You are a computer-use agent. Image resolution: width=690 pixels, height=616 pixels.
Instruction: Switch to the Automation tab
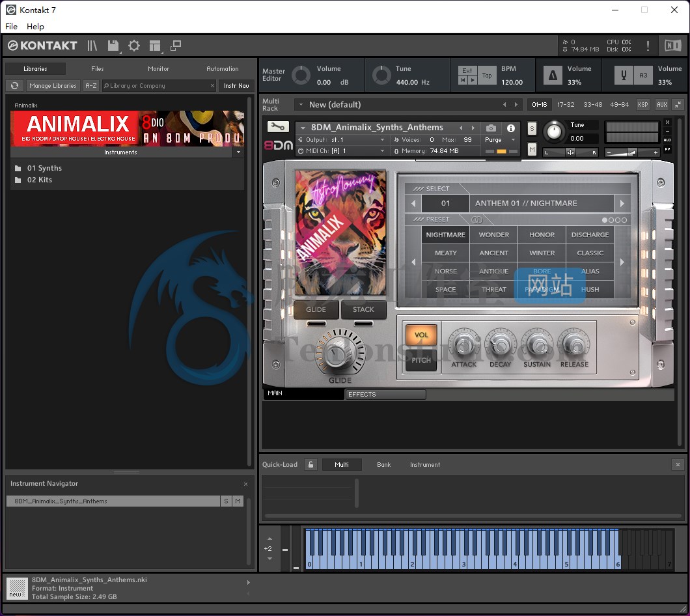point(222,68)
